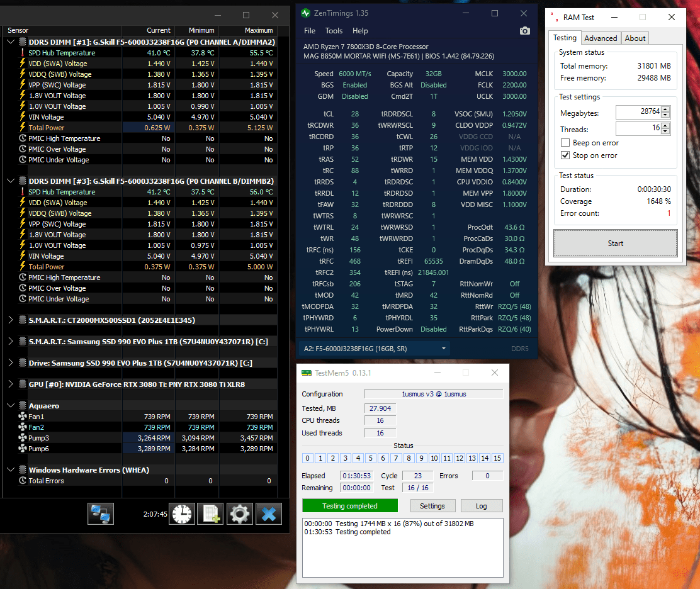Click the RAM Test title bar icon
This screenshot has height=589, width=700.
point(555,18)
